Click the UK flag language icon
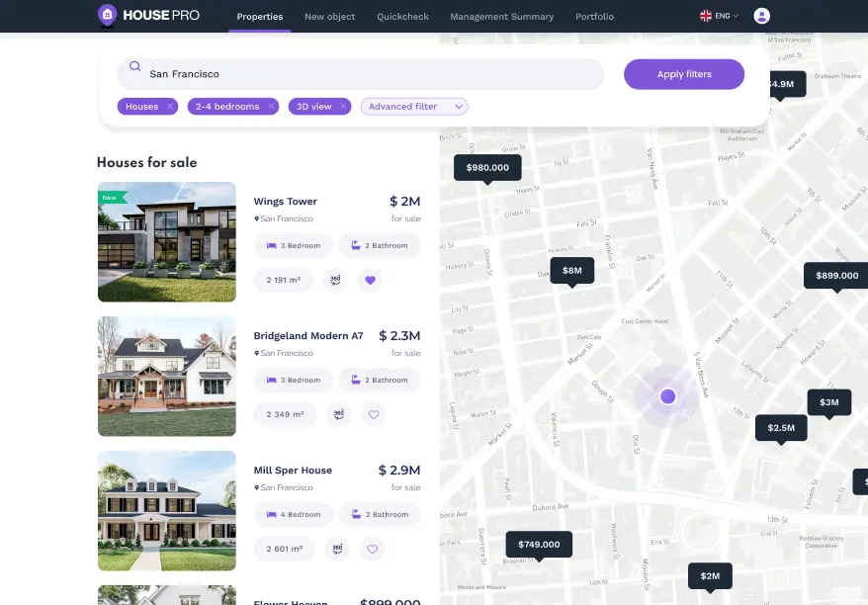The width and height of the screenshot is (868, 605). click(705, 16)
